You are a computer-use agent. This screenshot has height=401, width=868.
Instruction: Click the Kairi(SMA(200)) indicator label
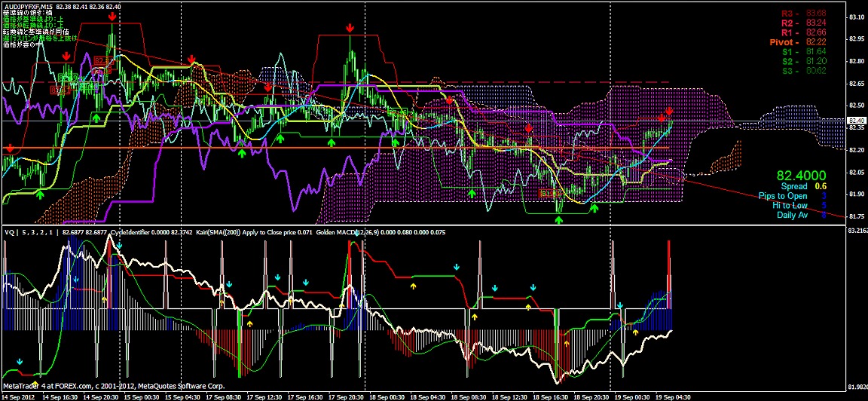pos(218,233)
